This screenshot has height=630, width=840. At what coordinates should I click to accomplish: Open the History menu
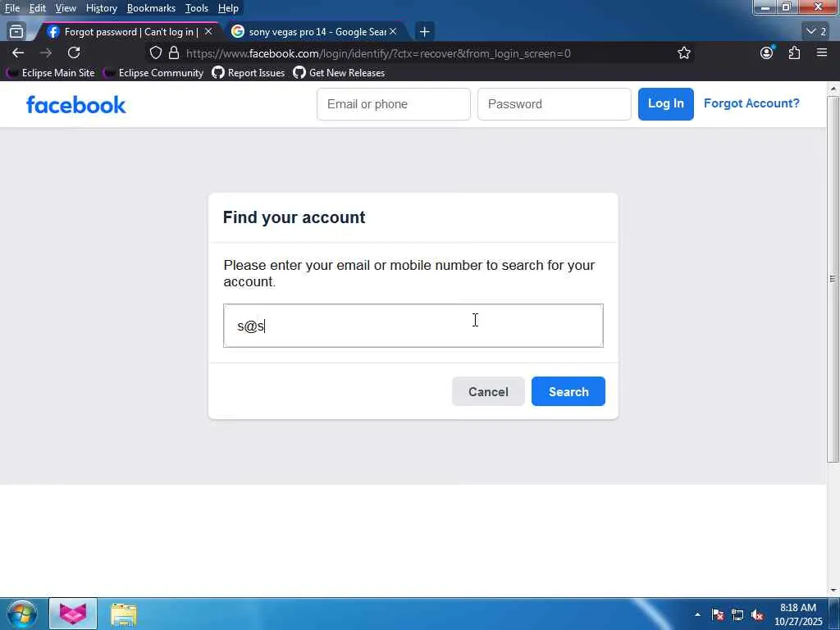click(102, 8)
